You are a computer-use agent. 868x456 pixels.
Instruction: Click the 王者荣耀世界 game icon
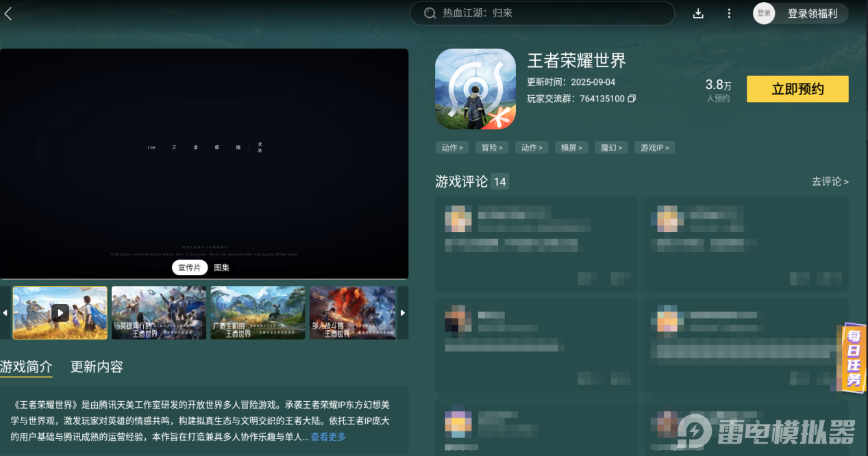pos(475,89)
